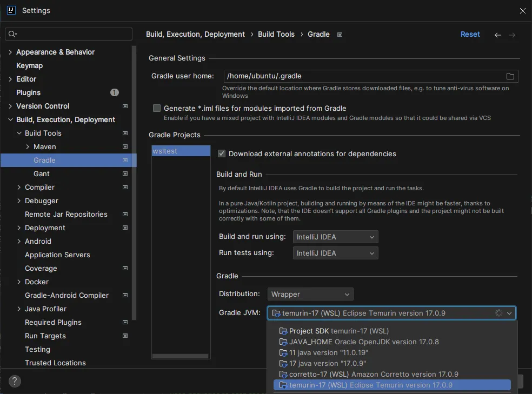Expand the Editor section
This screenshot has width=532, height=394.
(10, 79)
